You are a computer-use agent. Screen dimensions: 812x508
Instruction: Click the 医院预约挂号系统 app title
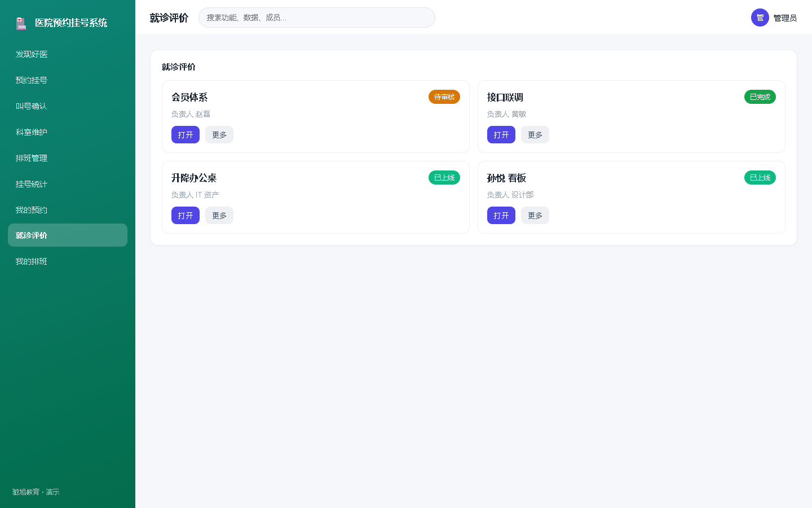[71, 23]
